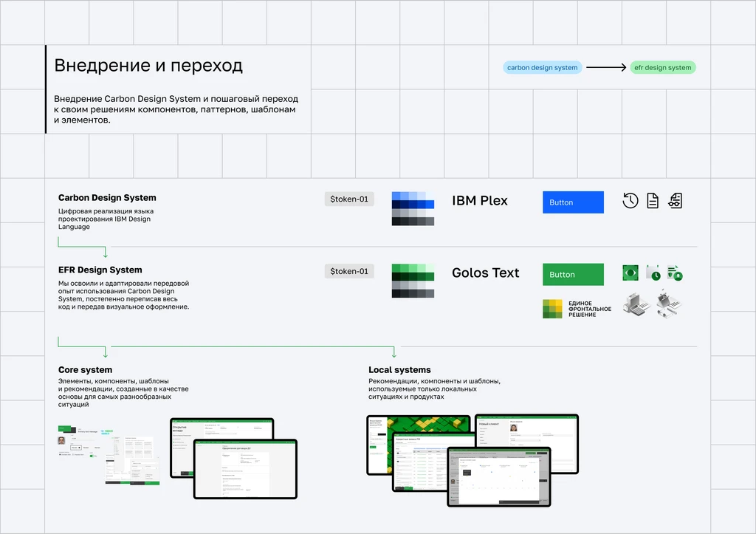Click the green calendar-with-clock icon

653,273
